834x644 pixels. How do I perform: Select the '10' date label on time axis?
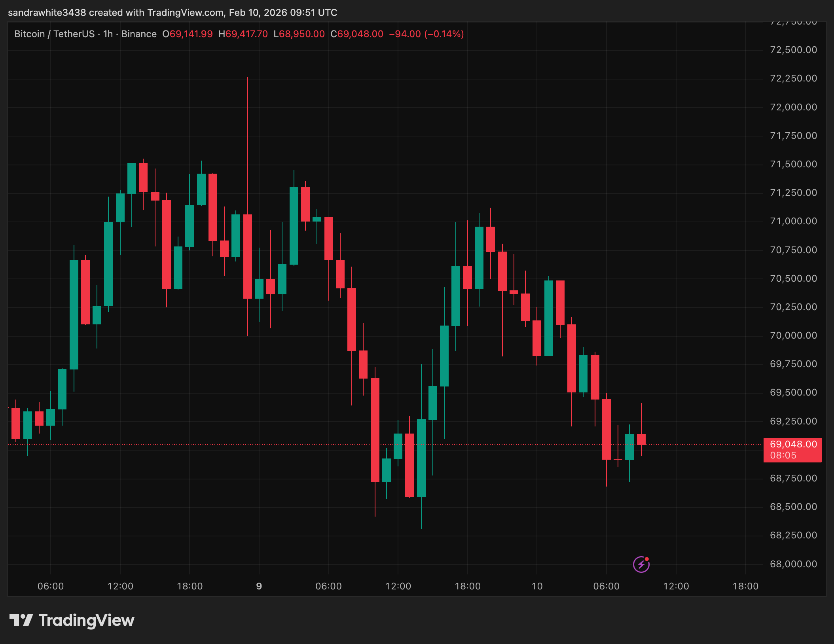coord(538,586)
